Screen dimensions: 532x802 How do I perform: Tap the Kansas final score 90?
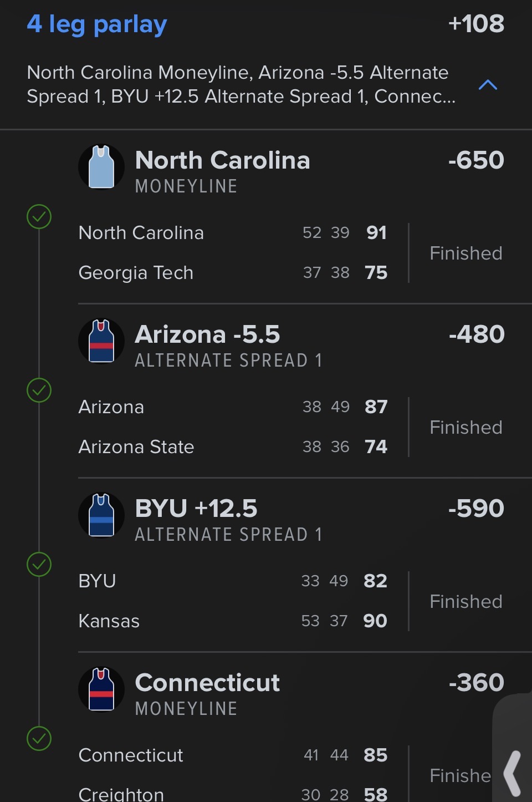point(375,621)
